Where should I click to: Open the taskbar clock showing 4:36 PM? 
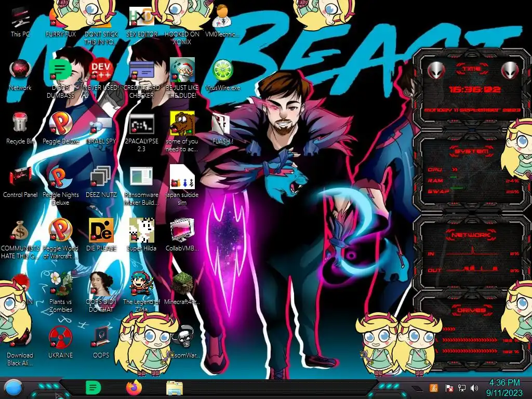(504, 388)
